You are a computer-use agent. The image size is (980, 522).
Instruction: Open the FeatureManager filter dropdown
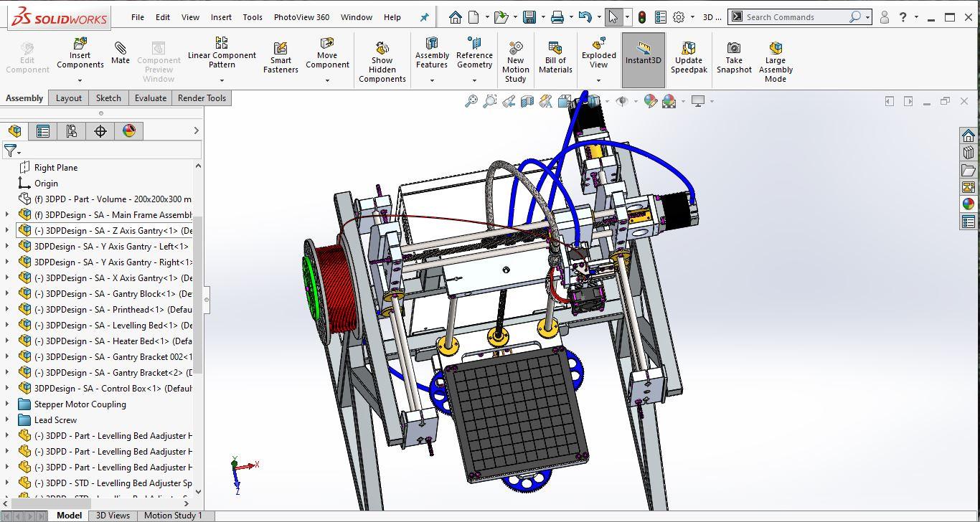(19, 151)
